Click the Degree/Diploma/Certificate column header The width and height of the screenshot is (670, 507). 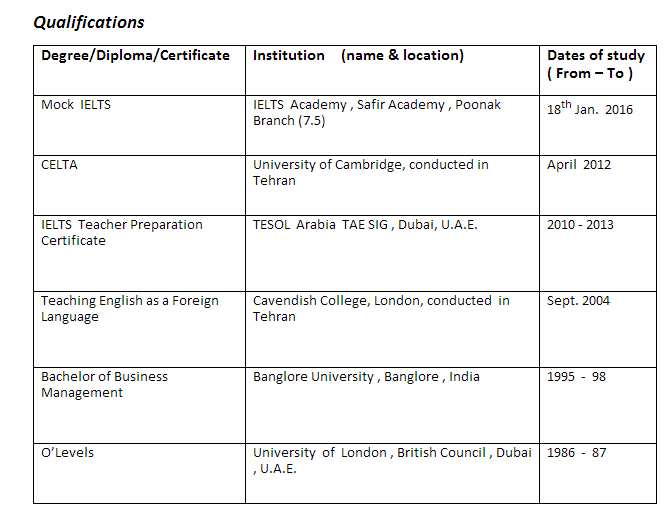(x=135, y=56)
